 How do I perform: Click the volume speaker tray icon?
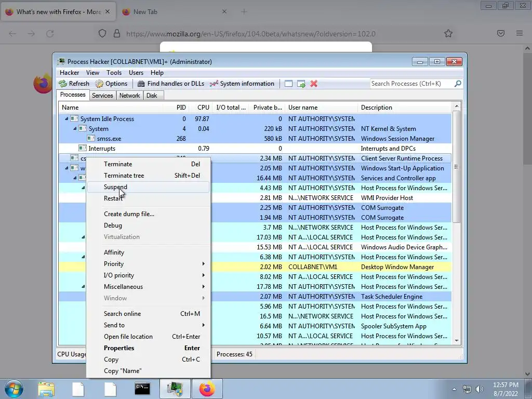(x=480, y=389)
